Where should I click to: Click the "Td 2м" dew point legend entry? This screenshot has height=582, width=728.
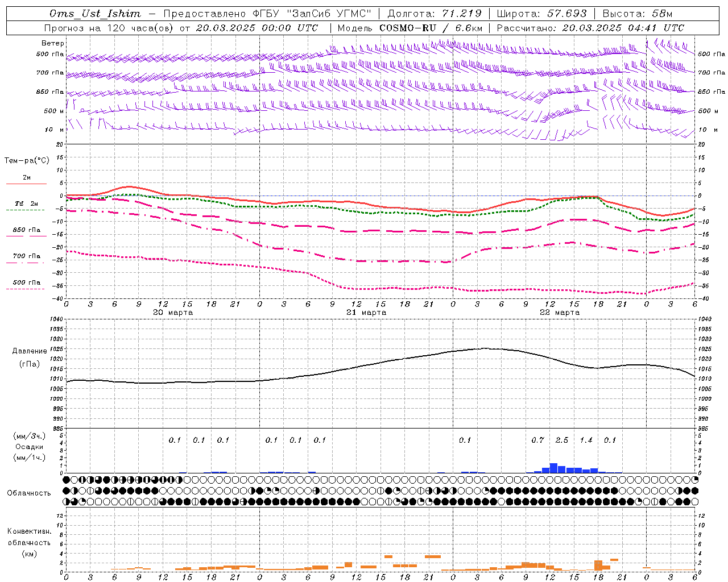pos(26,203)
